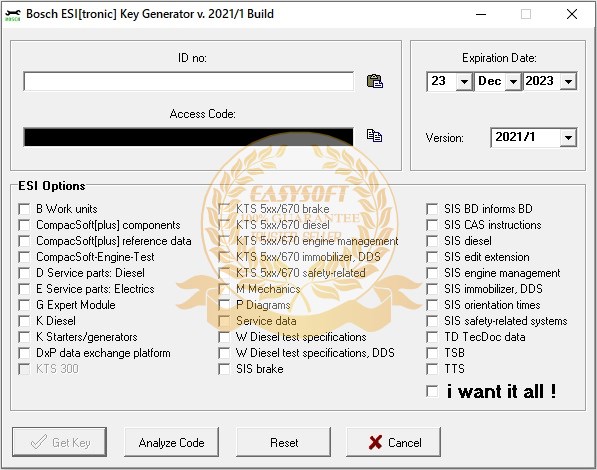The image size is (597, 470).
Task: Enable SIS BD informs BD
Action: click(432, 209)
